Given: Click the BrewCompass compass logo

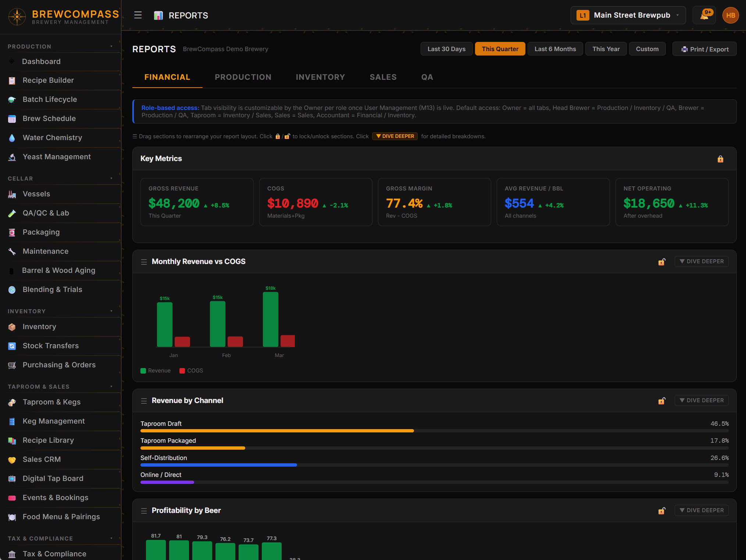Looking at the screenshot, I should [17, 17].
